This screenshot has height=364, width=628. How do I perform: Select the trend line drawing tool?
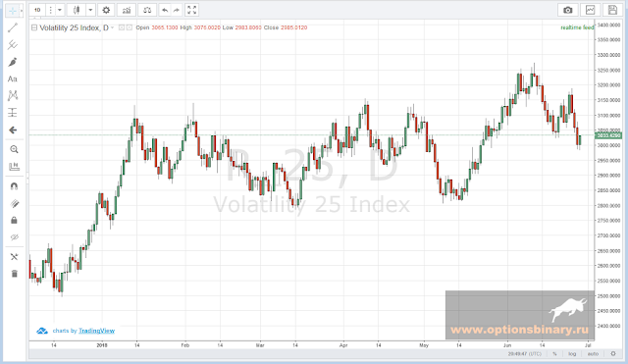point(13,27)
